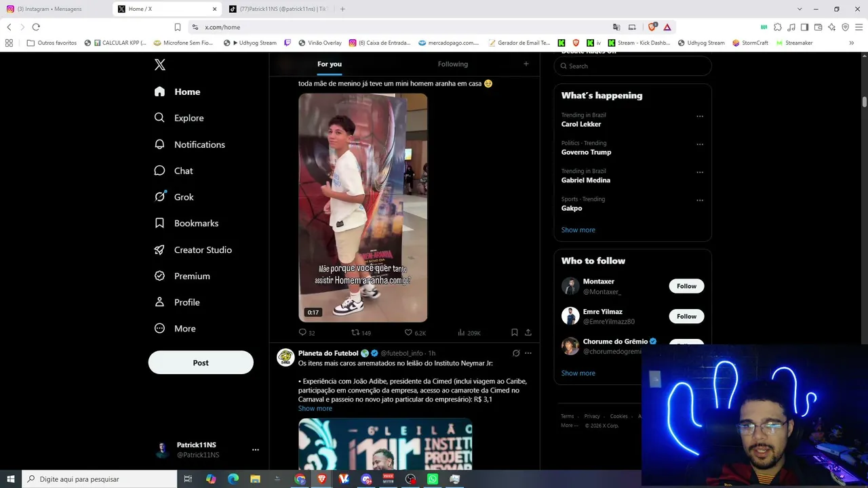This screenshot has height=488, width=868.
Task: Open a new browser tab
Action: [342, 9]
